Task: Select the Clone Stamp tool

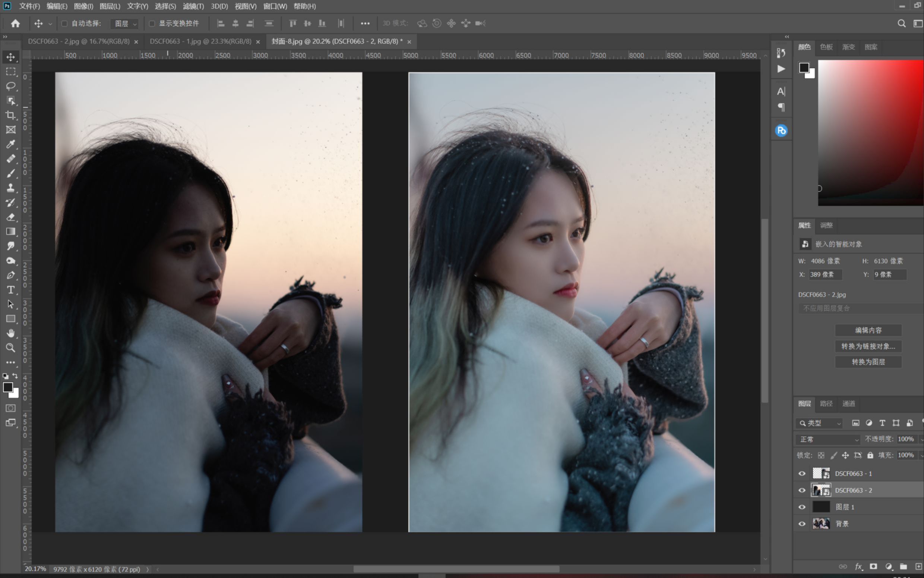Action: point(11,188)
